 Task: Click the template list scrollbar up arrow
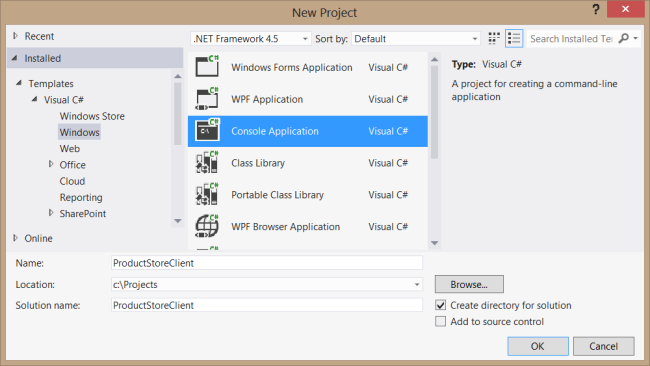pos(434,60)
